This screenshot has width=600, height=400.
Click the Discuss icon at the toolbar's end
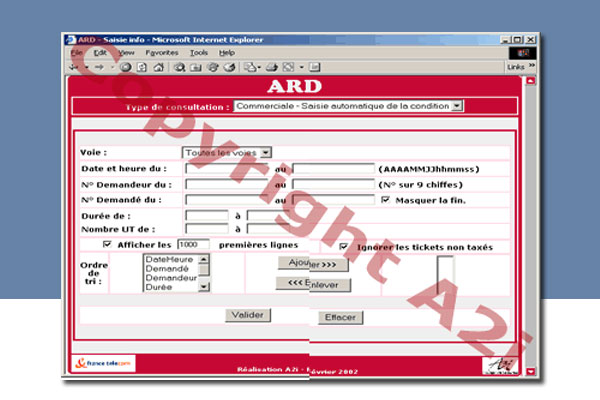click(314, 67)
